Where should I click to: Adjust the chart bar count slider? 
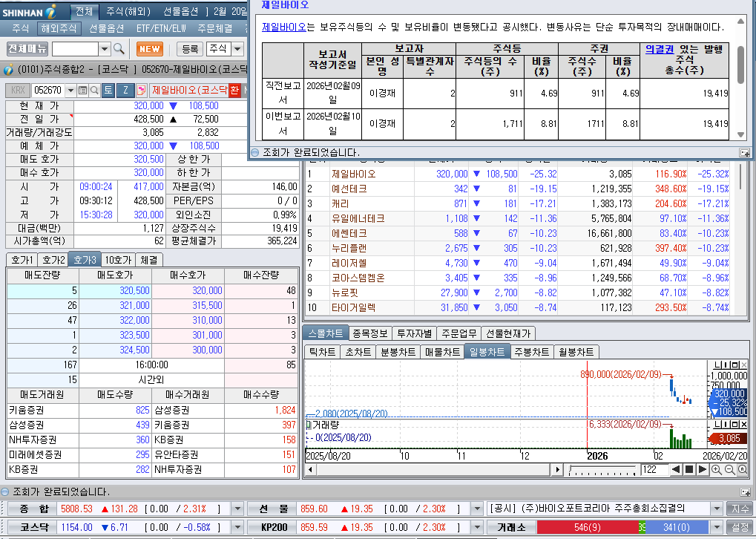coord(602,469)
